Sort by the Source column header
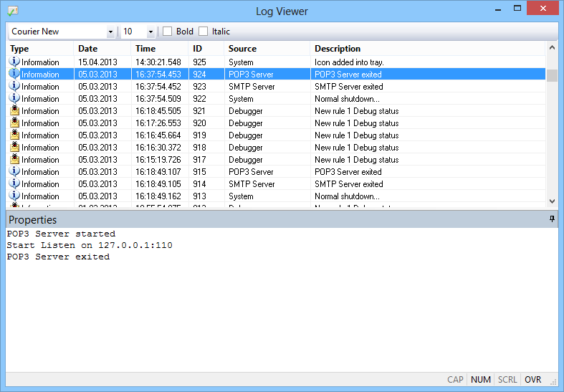 pyautogui.click(x=267, y=49)
